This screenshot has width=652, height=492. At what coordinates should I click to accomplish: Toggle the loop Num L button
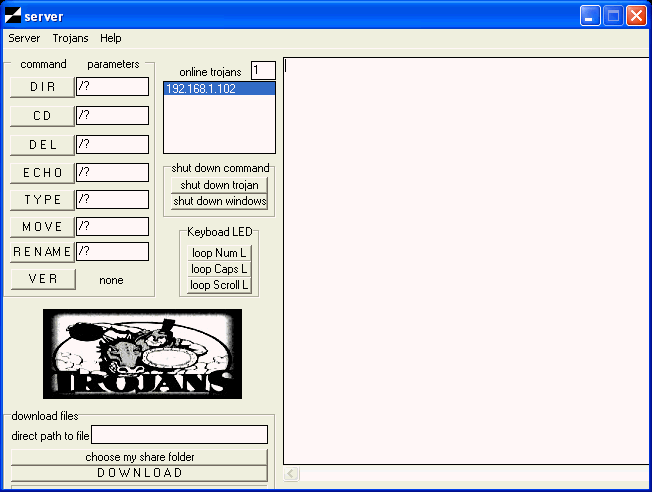[x=219, y=253]
